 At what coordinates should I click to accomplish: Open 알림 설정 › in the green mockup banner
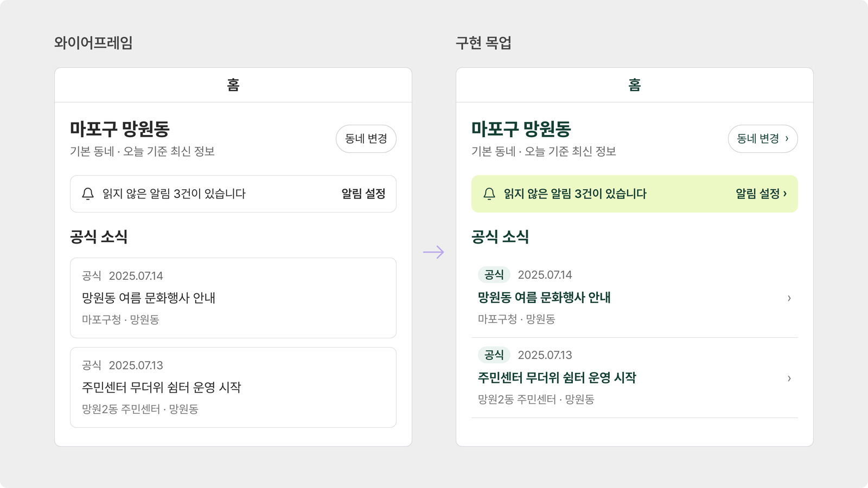pyautogui.click(x=761, y=194)
